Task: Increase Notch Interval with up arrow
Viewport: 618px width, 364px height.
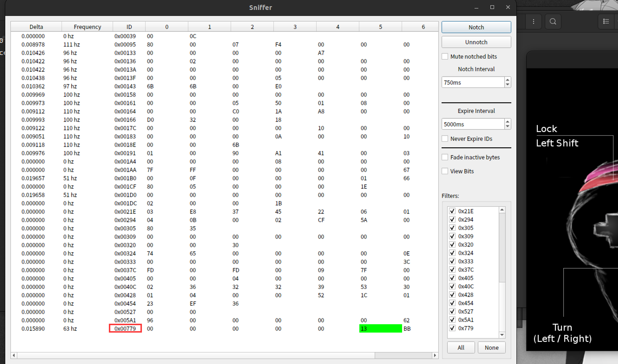Action: click(507, 80)
